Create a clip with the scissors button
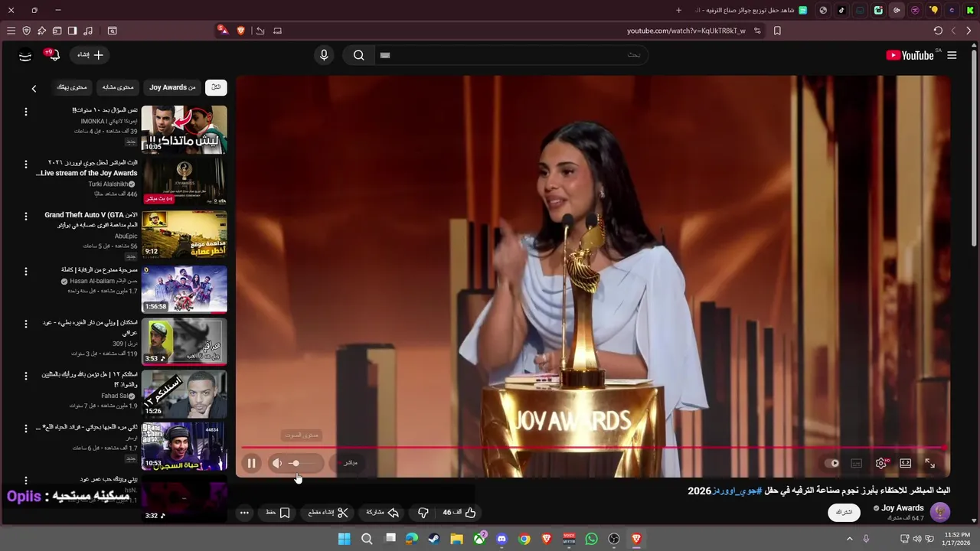The width and height of the screenshot is (980, 551). pos(328,513)
